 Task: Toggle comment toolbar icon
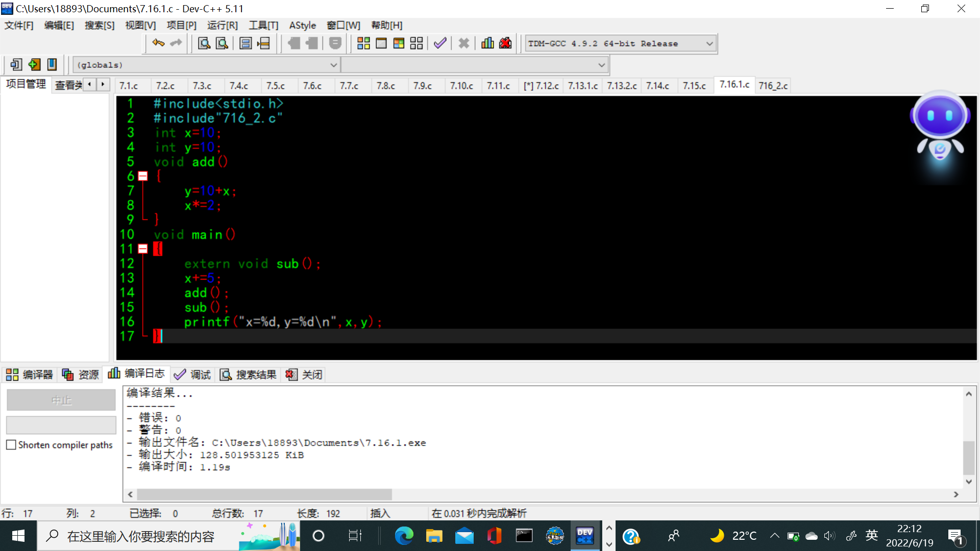point(335,43)
